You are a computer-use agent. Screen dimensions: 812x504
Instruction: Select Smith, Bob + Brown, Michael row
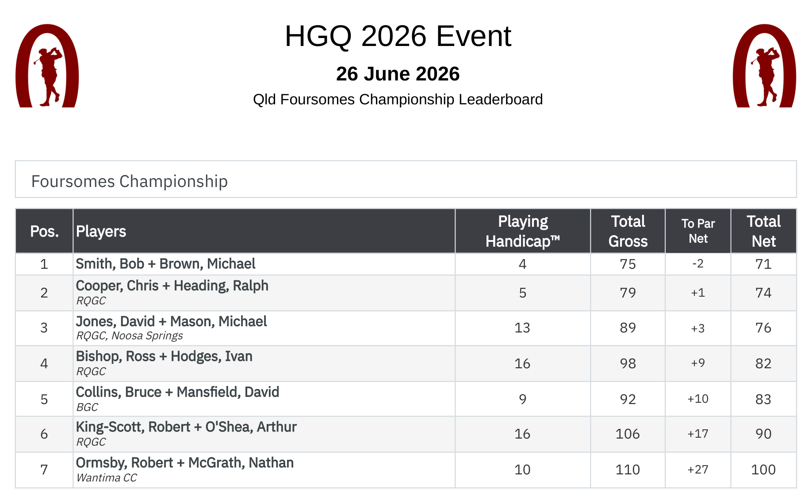coord(406,264)
